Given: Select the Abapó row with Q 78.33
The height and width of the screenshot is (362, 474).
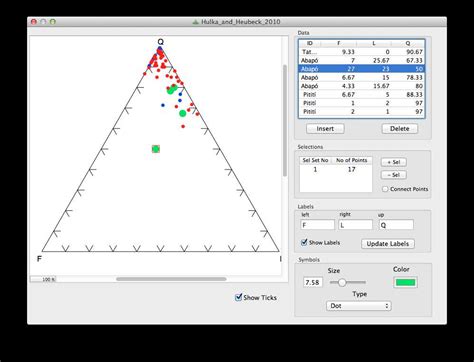Looking at the screenshot, I should coord(362,77).
